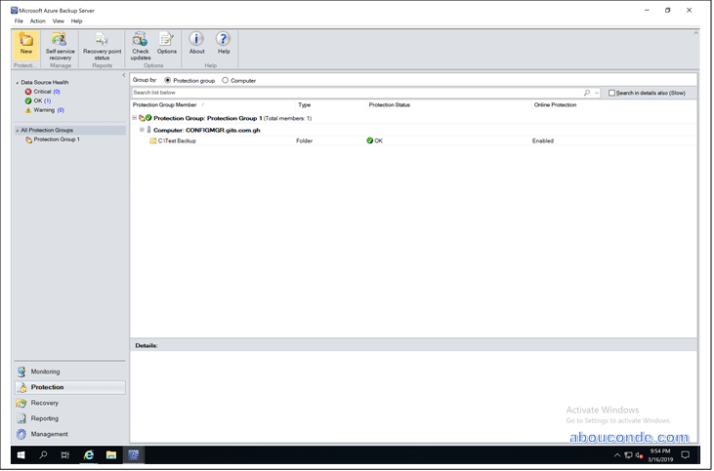Open Self service recovery tool
This screenshot has height=471, width=714.
point(60,41)
